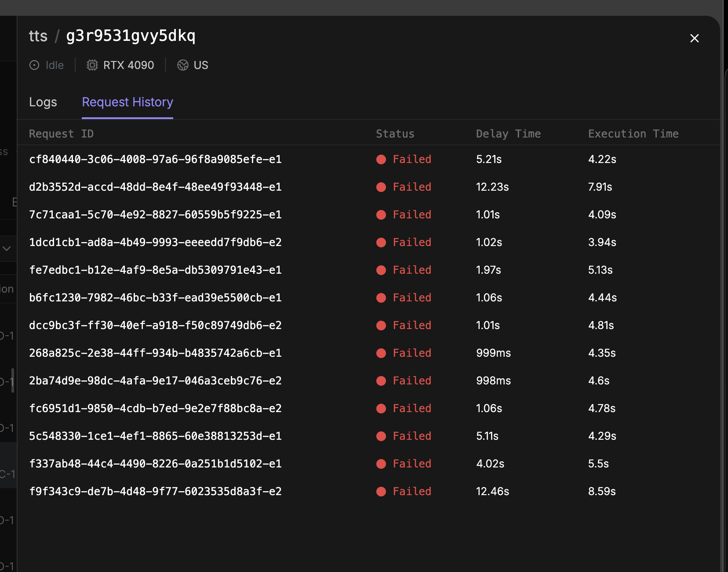
Task: Click the red status dot for request f337ab48
Action: [381, 464]
